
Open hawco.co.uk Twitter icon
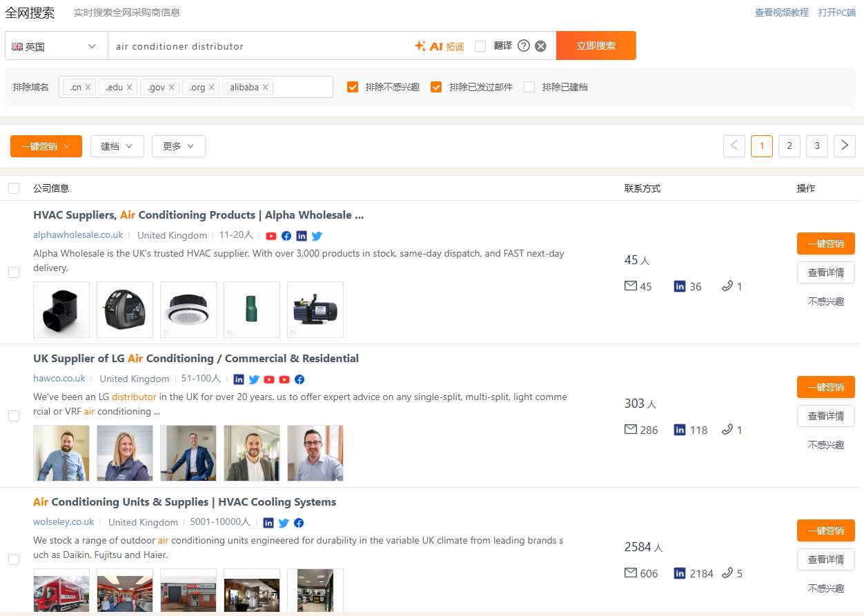254,379
